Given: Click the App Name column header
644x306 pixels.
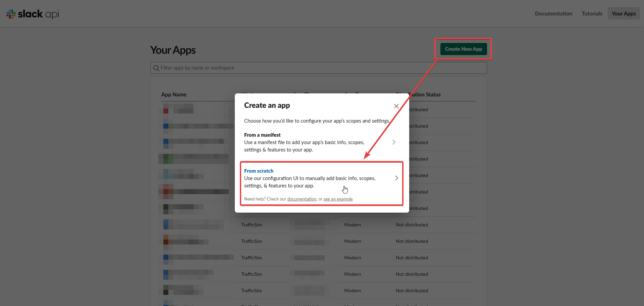Looking at the screenshot, I should pyautogui.click(x=174, y=95).
